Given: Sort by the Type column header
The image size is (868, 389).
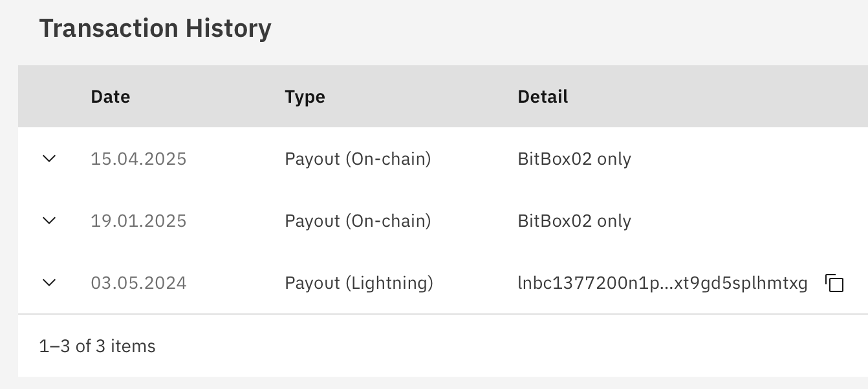Looking at the screenshot, I should pyautogui.click(x=305, y=97).
